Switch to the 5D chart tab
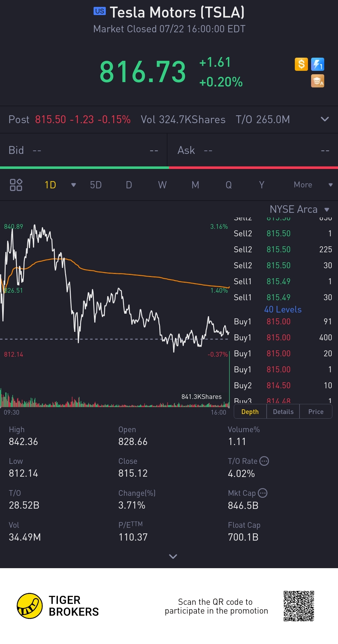The image size is (338, 644). point(96,185)
